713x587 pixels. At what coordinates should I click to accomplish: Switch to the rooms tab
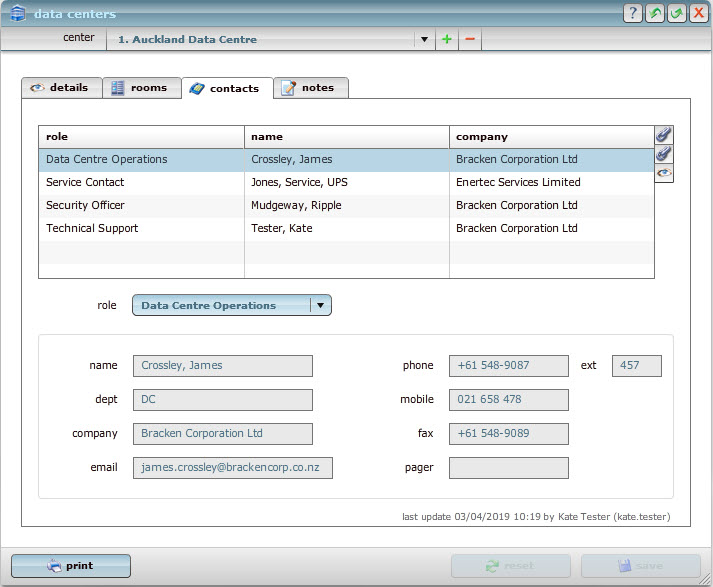click(141, 88)
